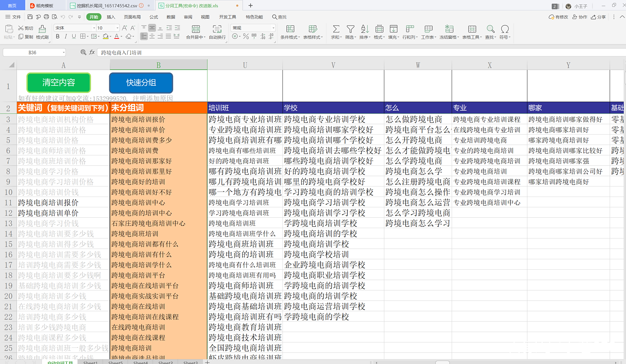626x364 pixels.
Task: Click the Merge and Center (合并居中) icon
Action: pyautogui.click(x=196, y=29)
